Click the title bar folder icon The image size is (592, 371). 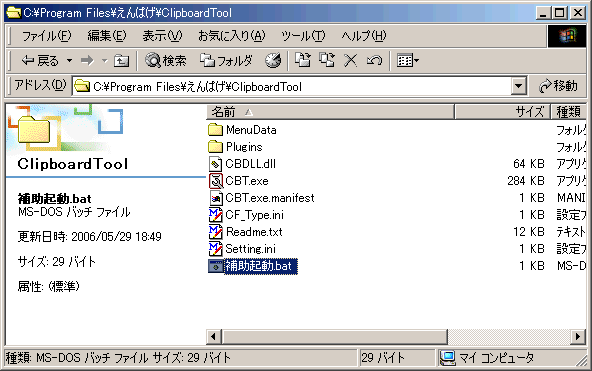coord(14,12)
